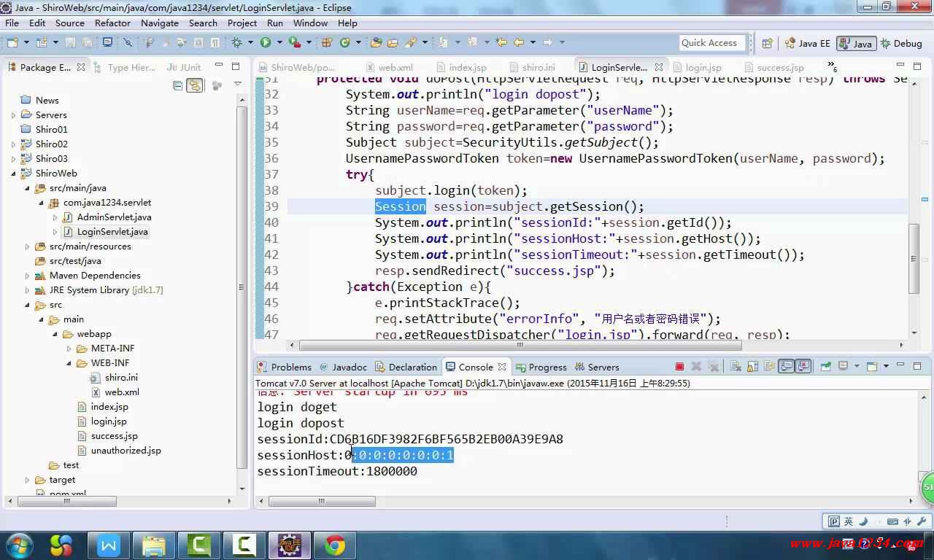This screenshot has width=934, height=560.
Task: Toggle Show Console When Standard Out Changes
Action: click(786, 367)
